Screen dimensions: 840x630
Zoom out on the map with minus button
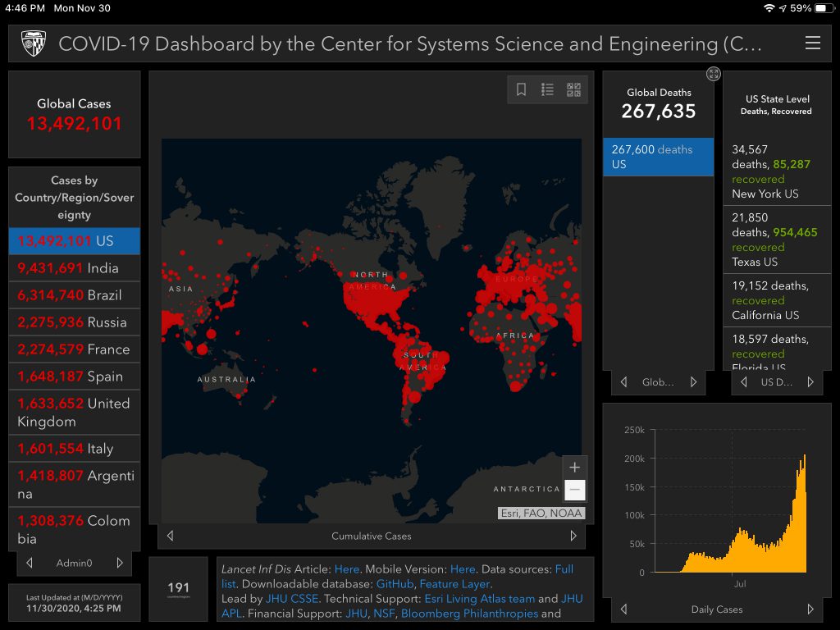pos(575,491)
